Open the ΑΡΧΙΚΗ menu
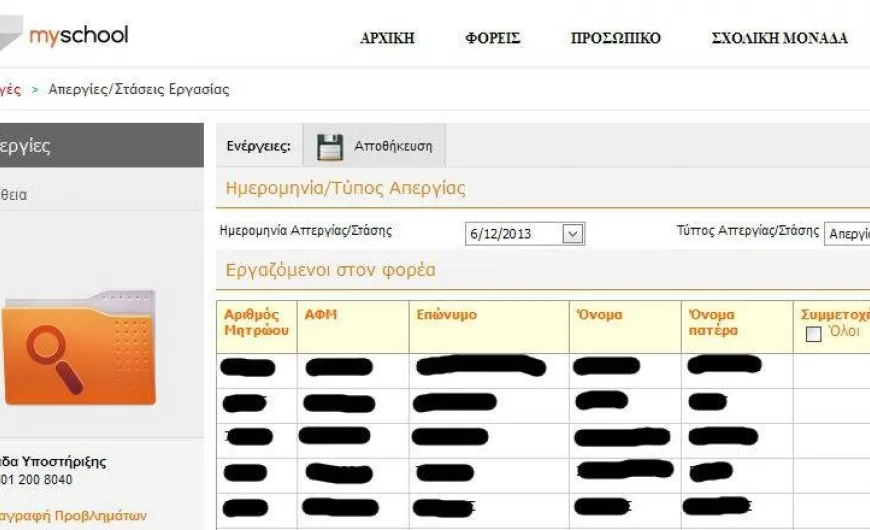870x530 pixels. pos(387,38)
